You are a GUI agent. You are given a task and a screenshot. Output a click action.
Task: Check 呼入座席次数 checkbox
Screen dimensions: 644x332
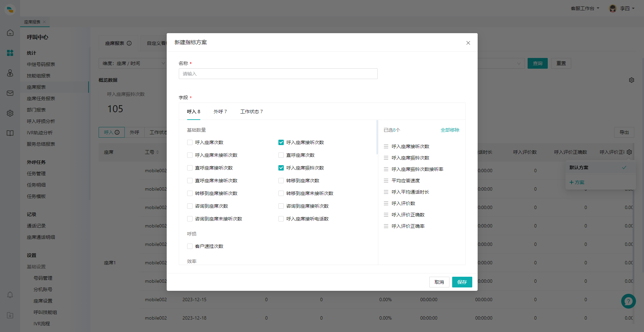pos(190,142)
